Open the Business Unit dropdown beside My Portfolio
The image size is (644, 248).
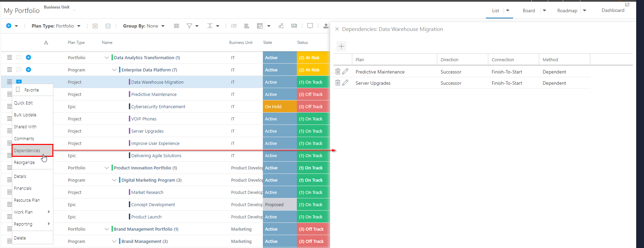[74, 10]
